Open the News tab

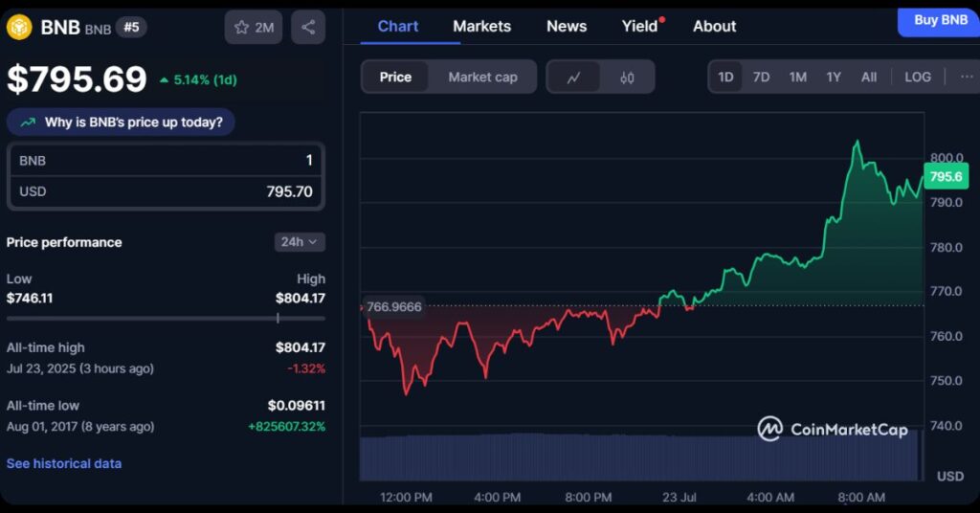(567, 26)
